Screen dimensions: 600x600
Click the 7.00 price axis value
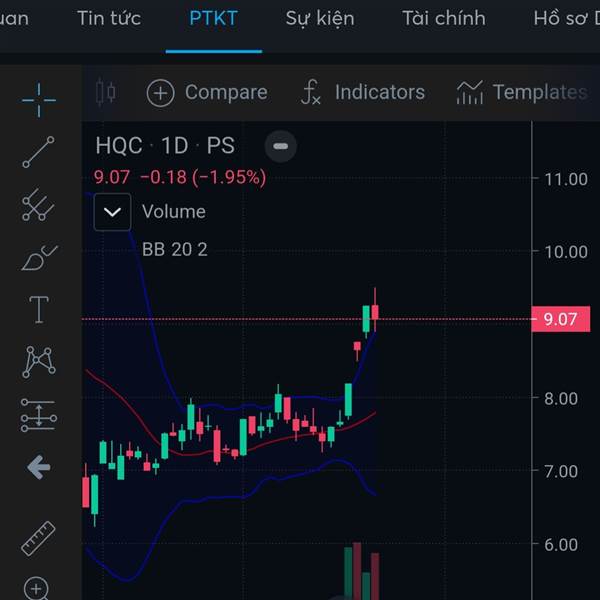[x=561, y=471]
